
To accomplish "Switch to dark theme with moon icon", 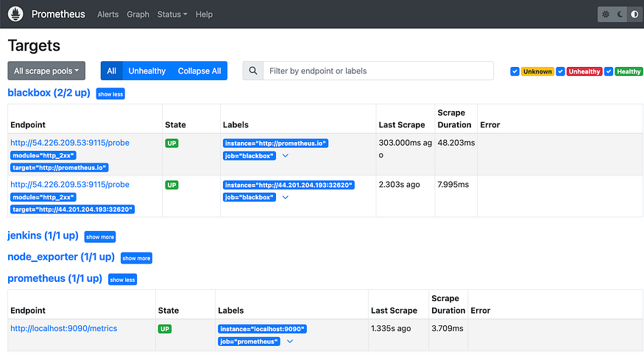I will pos(620,15).
